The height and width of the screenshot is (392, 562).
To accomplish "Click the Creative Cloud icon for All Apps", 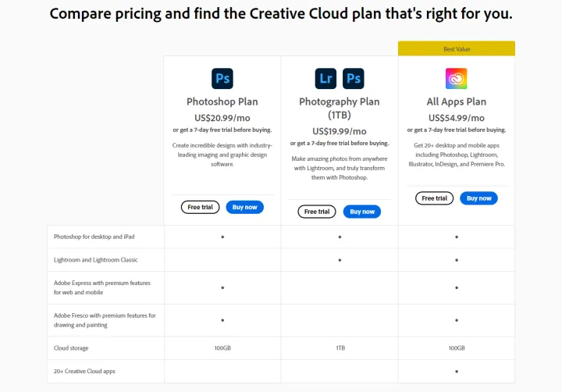I will [x=456, y=79].
